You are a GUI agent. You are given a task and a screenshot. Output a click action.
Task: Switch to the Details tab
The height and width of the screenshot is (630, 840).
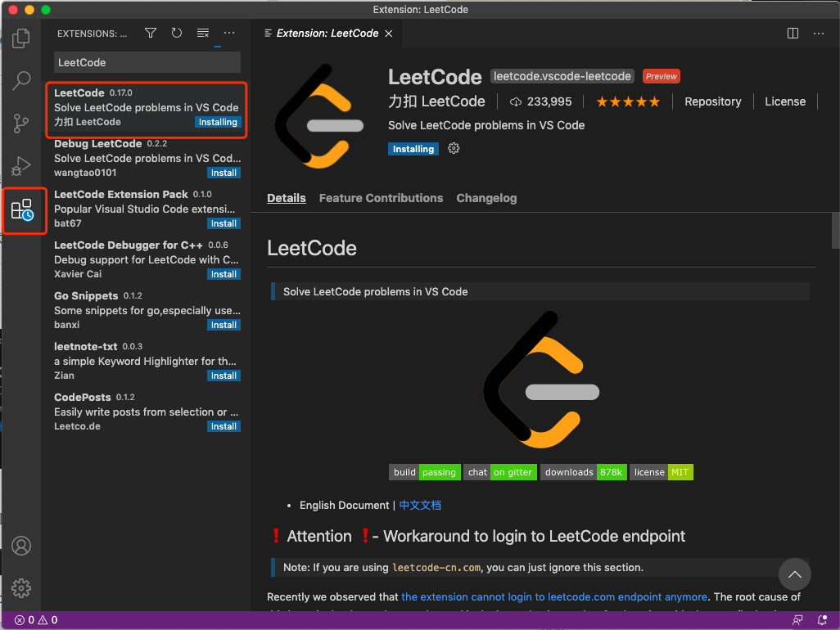[x=286, y=198]
